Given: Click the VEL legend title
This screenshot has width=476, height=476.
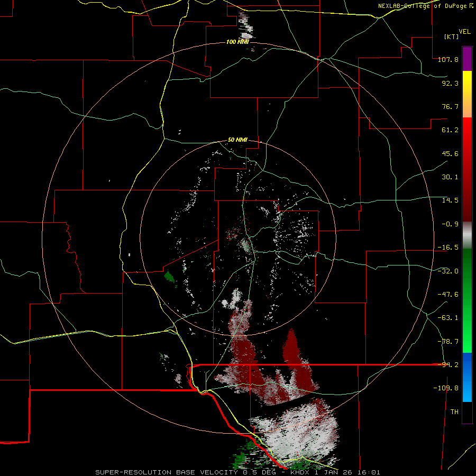Looking at the screenshot, I should point(464,32).
